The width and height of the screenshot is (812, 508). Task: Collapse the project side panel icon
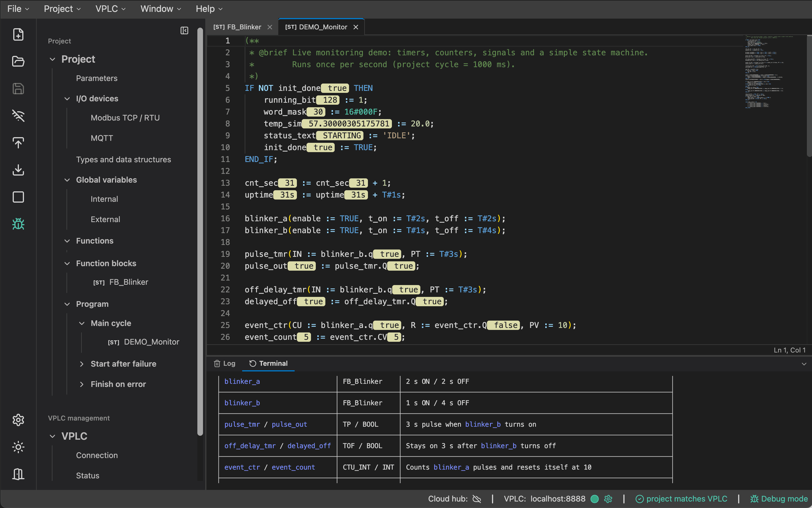point(184,30)
